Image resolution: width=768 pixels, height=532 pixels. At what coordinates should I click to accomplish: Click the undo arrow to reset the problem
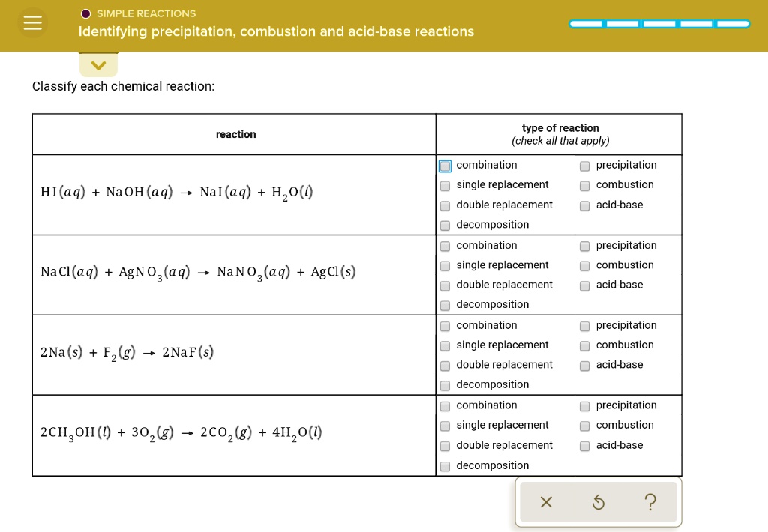point(598,502)
